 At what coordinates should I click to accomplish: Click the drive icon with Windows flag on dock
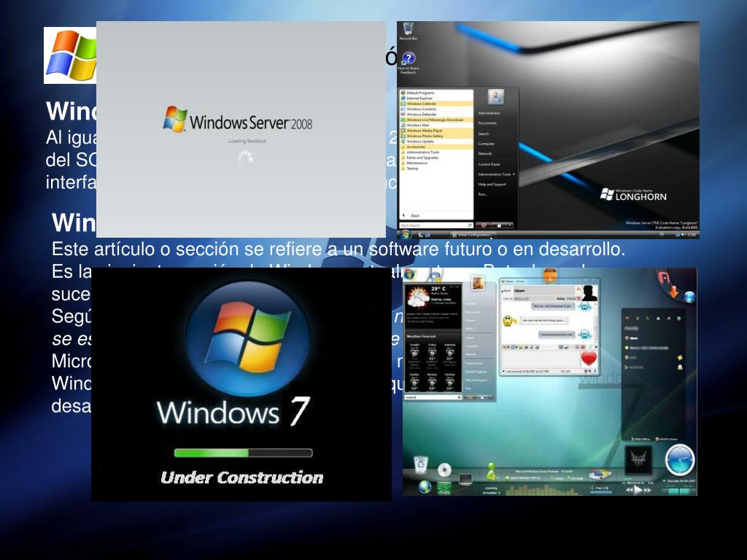[x=600, y=474]
